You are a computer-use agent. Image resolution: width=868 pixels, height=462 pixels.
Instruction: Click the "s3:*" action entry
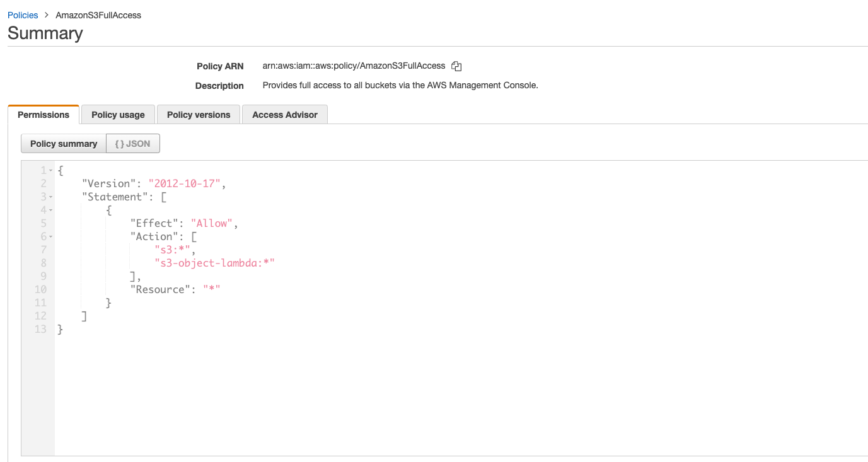pos(173,250)
